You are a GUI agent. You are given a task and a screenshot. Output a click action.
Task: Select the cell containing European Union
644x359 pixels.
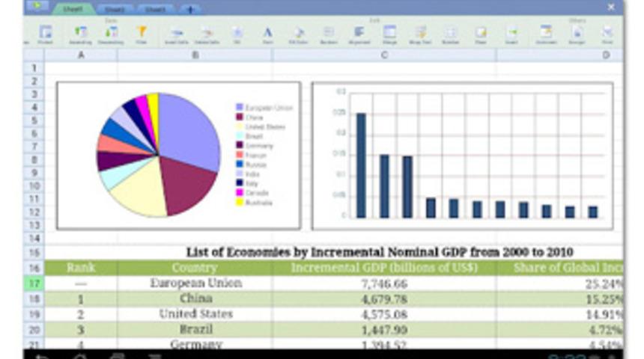pos(195,283)
